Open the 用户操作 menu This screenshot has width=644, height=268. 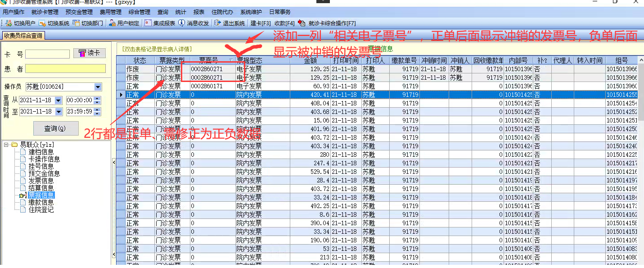[14, 12]
